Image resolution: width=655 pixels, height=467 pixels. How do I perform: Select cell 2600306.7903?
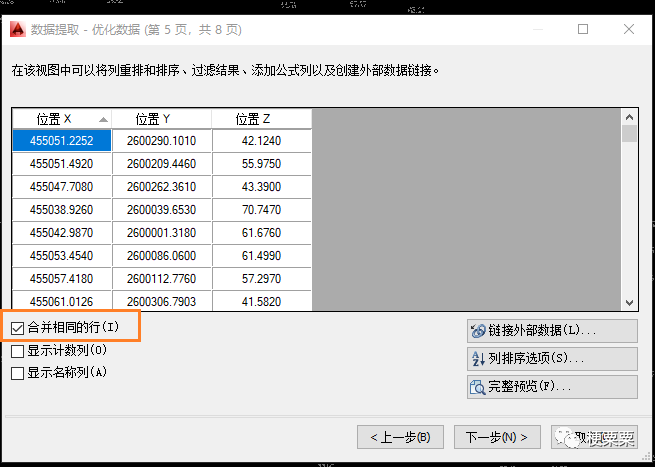pos(162,301)
